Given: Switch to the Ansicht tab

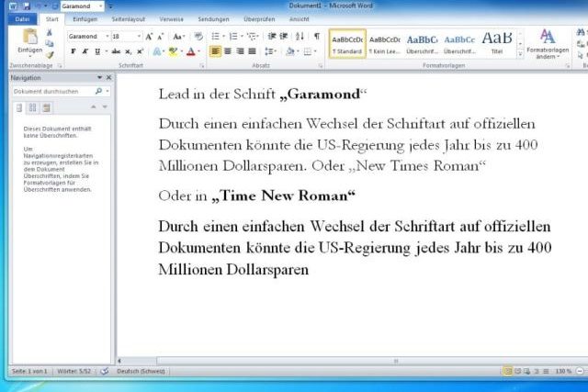Looking at the screenshot, I should pyautogui.click(x=299, y=19).
